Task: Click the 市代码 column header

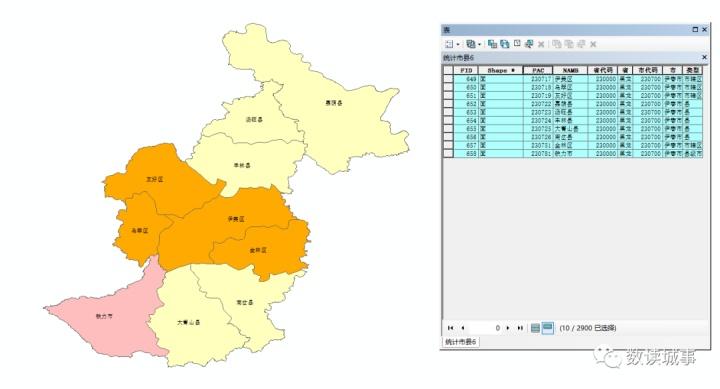Action: [647, 70]
